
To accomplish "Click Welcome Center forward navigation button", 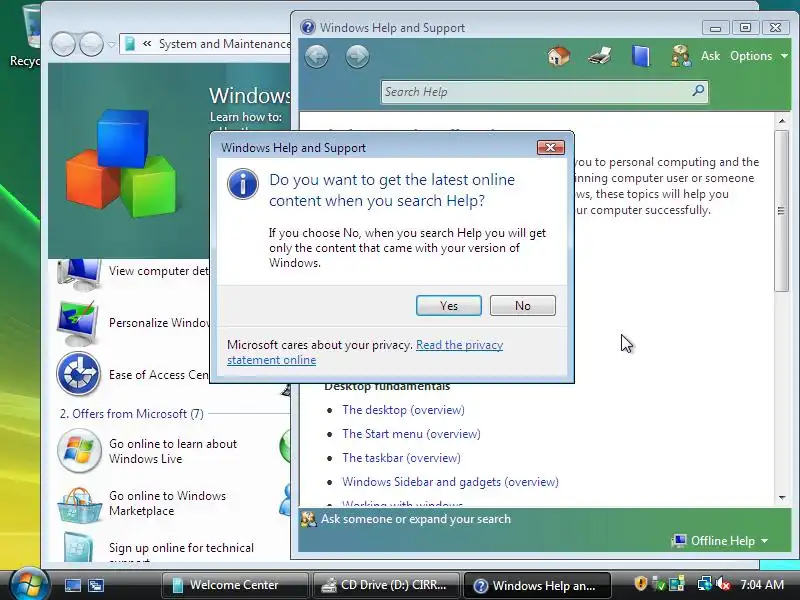I will [92, 44].
